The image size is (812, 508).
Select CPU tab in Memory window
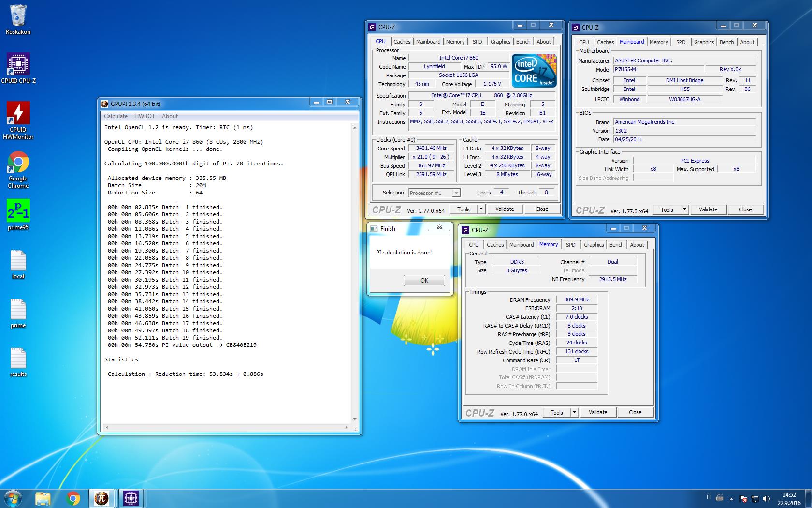point(474,245)
